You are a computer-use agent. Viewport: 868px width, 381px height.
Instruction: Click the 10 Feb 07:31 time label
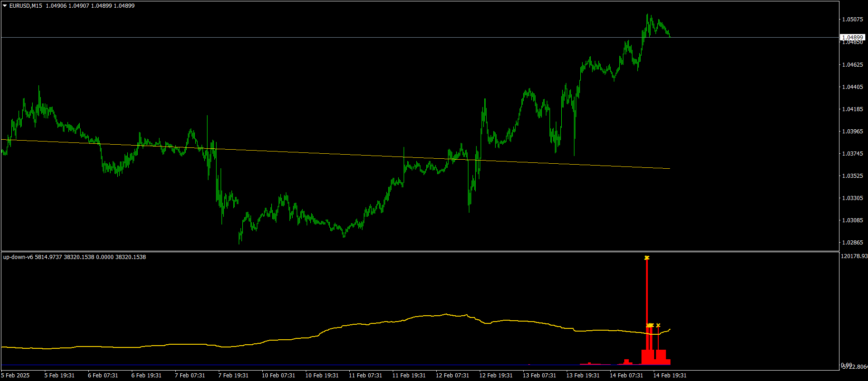click(278, 376)
